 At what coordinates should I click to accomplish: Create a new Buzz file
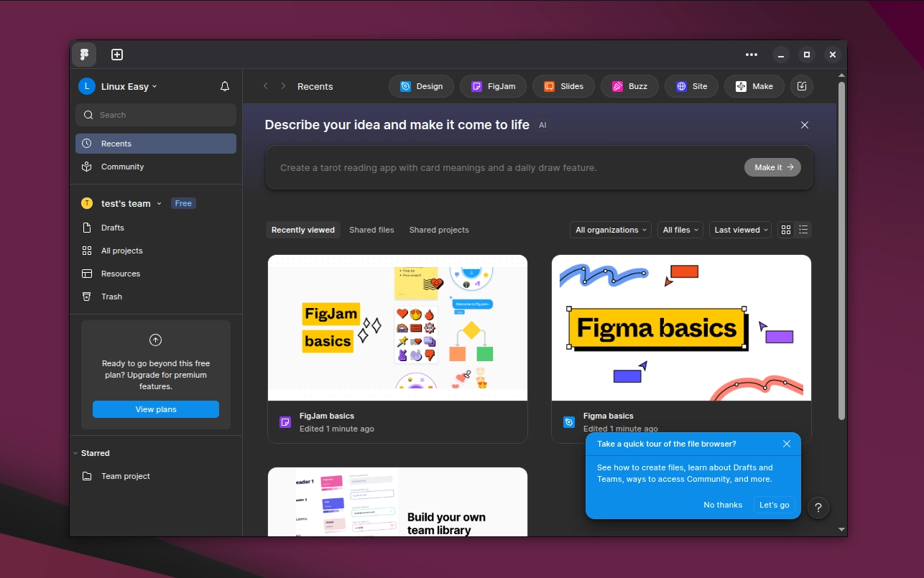click(x=629, y=85)
